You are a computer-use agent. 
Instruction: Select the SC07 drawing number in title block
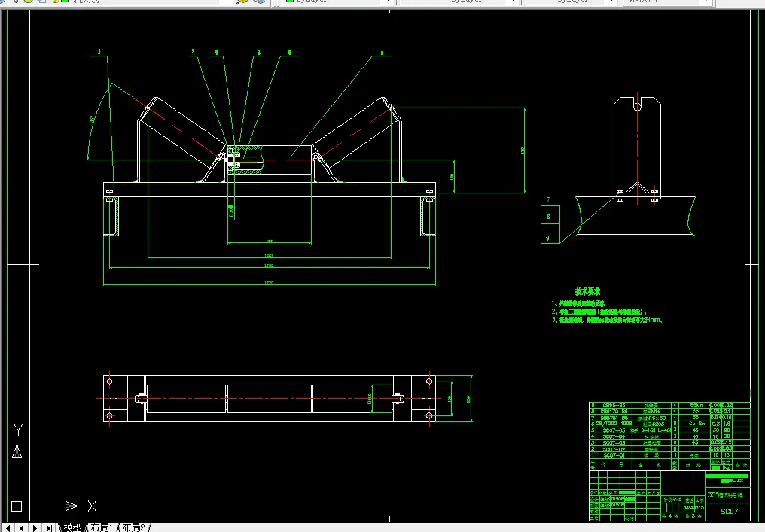click(x=730, y=512)
